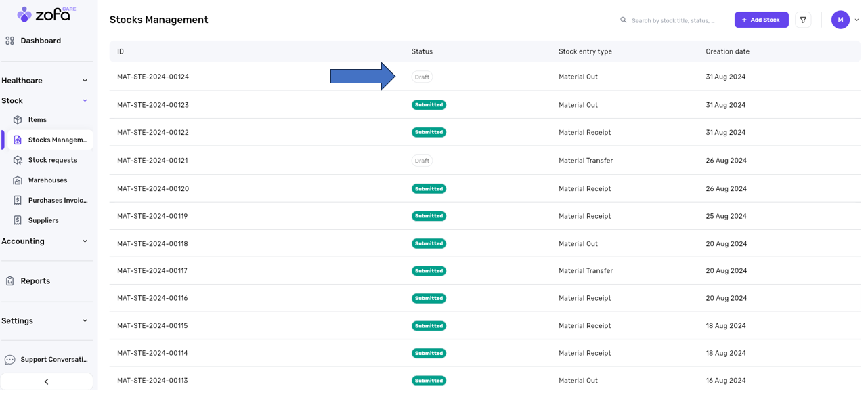868x395 pixels.
Task: Click the Items box icon in sidebar
Action: tap(18, 120)
